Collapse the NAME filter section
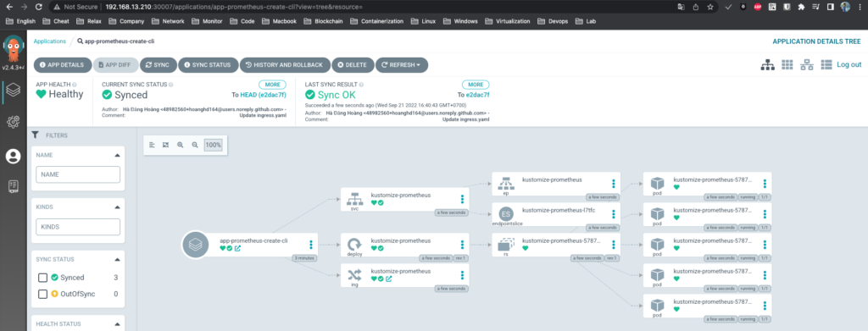Screen dimensions: 868x331 click(x=117, y=155)
